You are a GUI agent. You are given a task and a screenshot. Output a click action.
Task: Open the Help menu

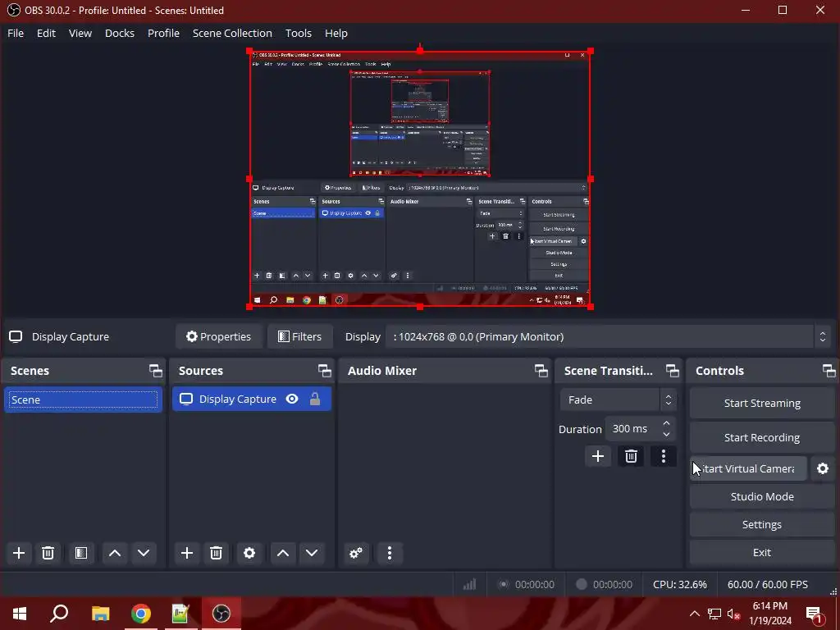pos(336,33)
